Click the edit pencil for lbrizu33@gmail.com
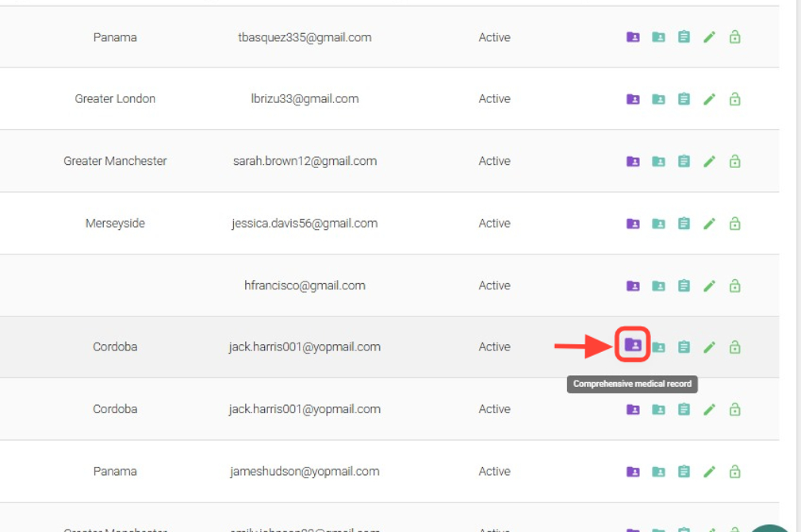801x532 pixels. coord(710,99)
